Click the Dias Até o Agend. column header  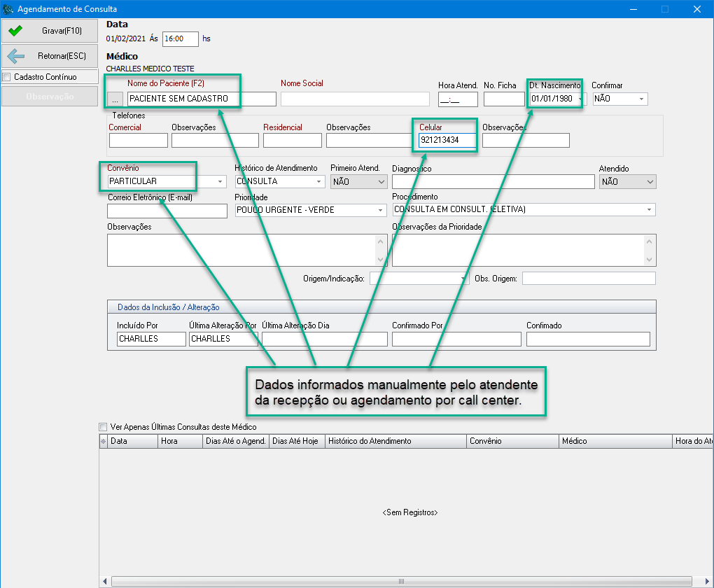[x=236, y=441]
